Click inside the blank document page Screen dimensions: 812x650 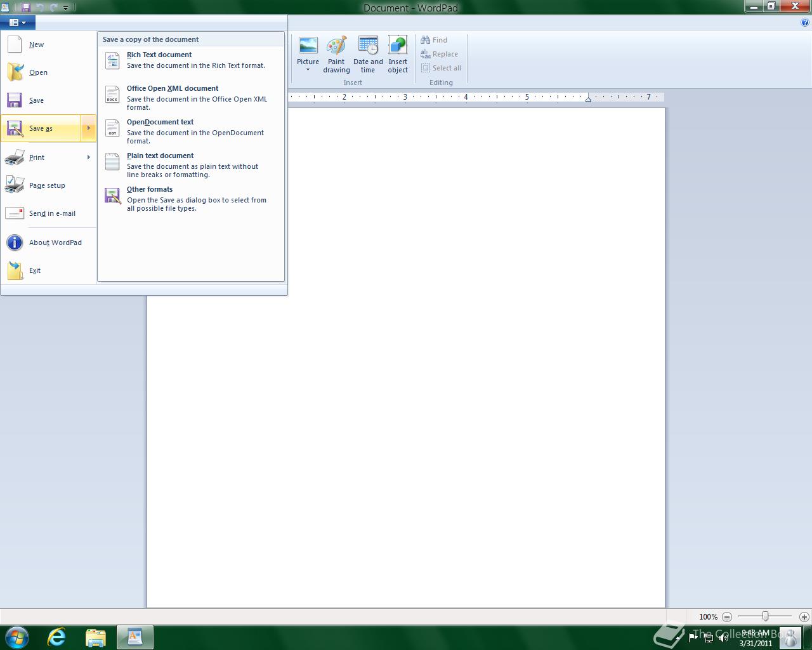point(406,357)
